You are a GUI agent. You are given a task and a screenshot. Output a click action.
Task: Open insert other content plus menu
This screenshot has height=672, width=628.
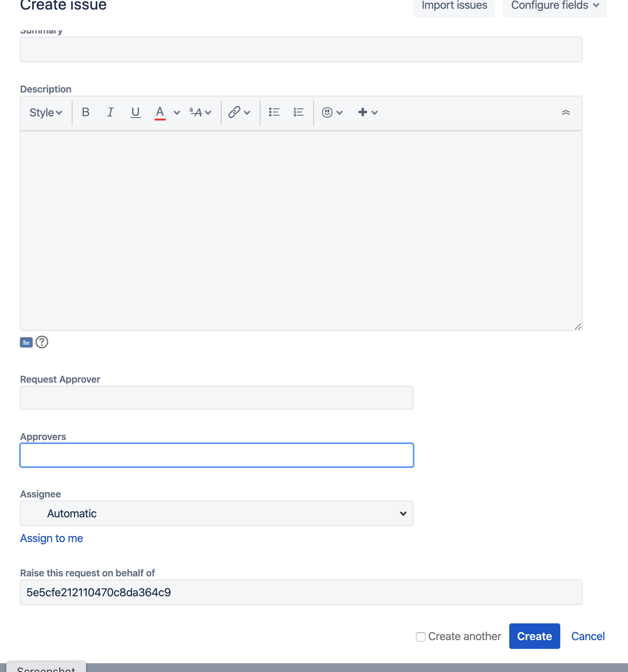tap(368, 113)
